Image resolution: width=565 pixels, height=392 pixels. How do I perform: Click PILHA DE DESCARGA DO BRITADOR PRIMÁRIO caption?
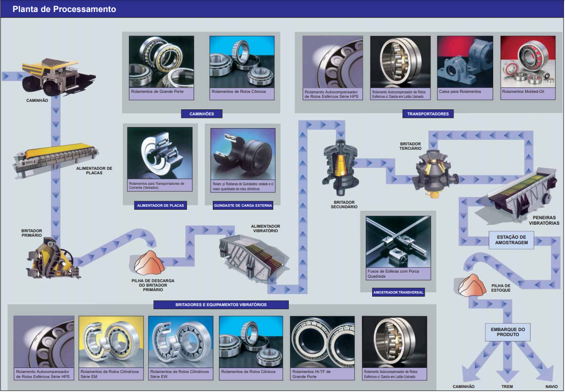tap(153, 285)
